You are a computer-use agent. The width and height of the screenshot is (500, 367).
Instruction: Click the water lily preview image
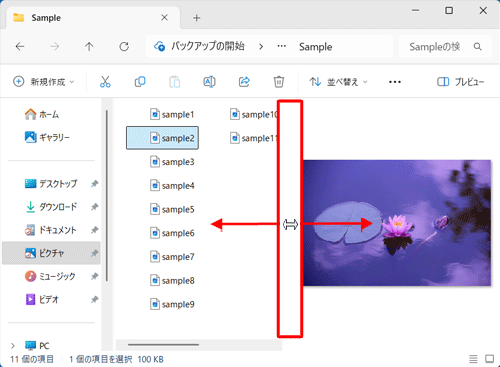(397, 223)
